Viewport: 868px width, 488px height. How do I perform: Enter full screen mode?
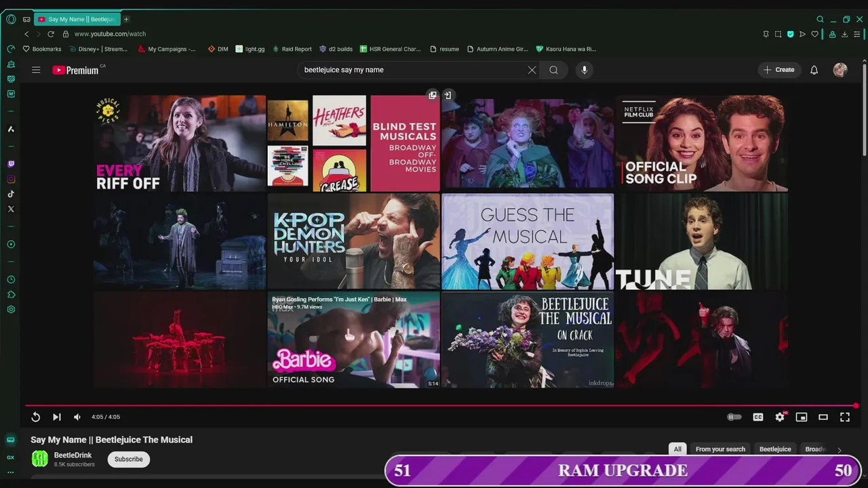[845, 417]
